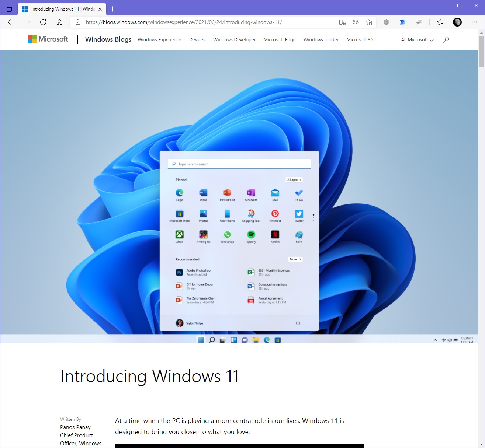This screenshot has width=485, height=448.
Task: Click the Edge icon in pinned apps
Action: point(180,193)
